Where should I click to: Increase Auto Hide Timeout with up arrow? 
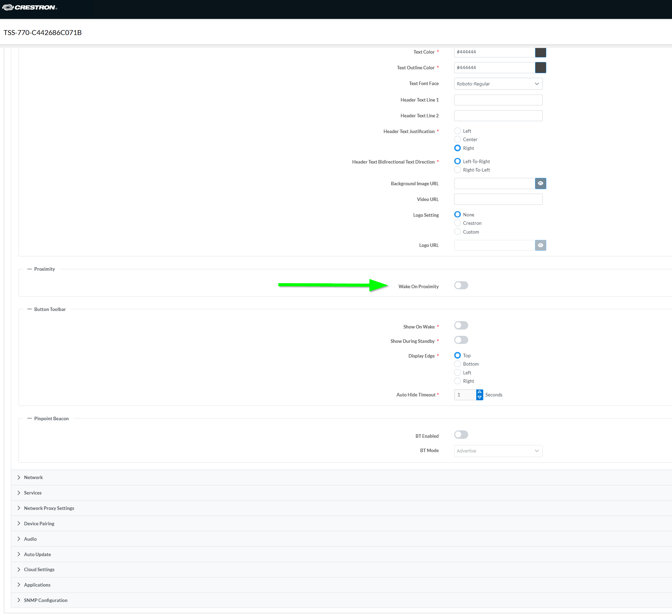point(479,392)
